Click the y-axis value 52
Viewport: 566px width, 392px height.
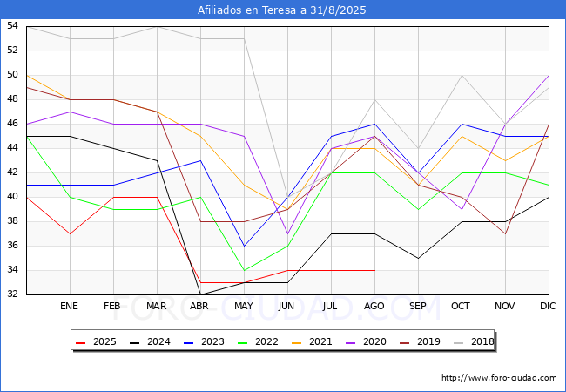(x=13, y=51)
